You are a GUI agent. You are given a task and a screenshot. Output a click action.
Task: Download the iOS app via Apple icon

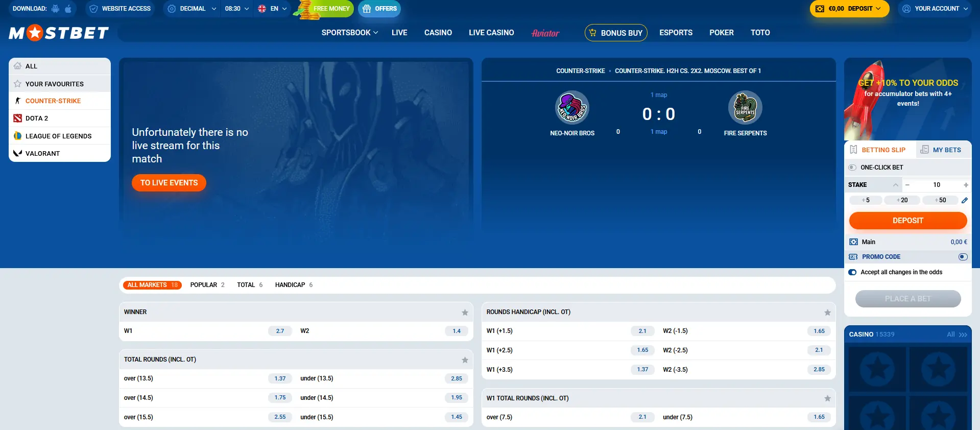(68, 9)
